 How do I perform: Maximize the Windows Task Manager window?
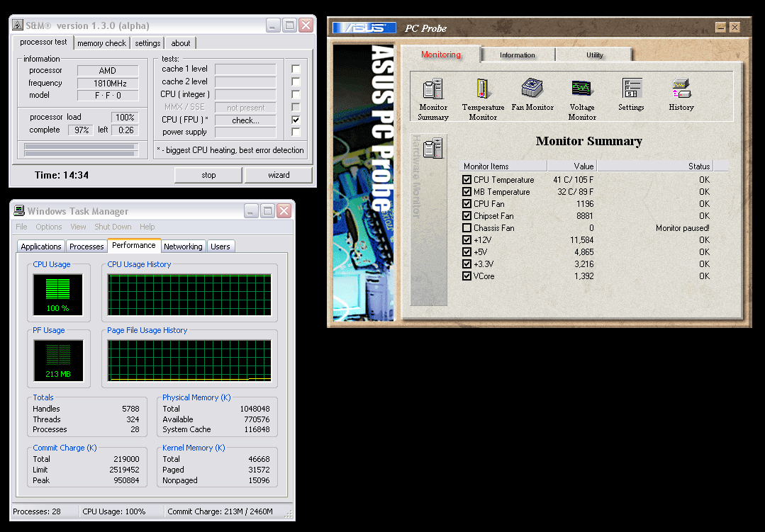tap(267, 210)
